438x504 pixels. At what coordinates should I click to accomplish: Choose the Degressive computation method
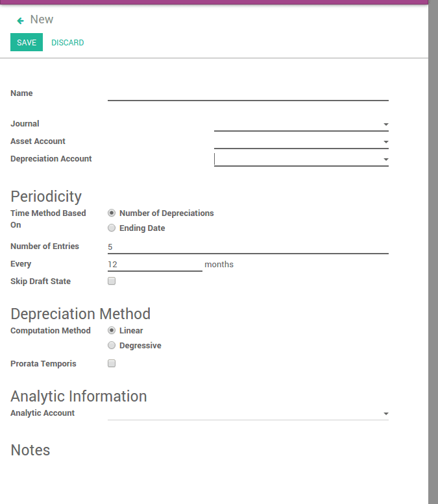pyautogui.click(x=112, y=345)
